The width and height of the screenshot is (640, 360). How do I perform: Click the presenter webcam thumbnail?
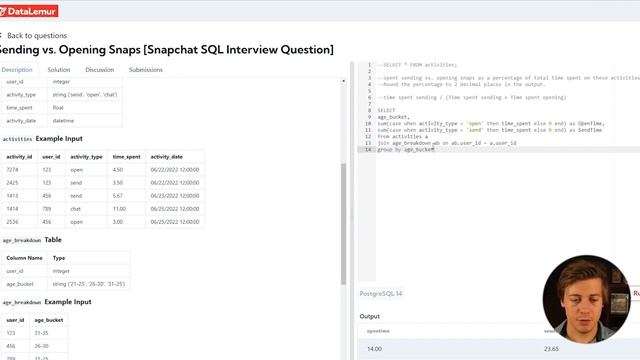pos(586,299)
